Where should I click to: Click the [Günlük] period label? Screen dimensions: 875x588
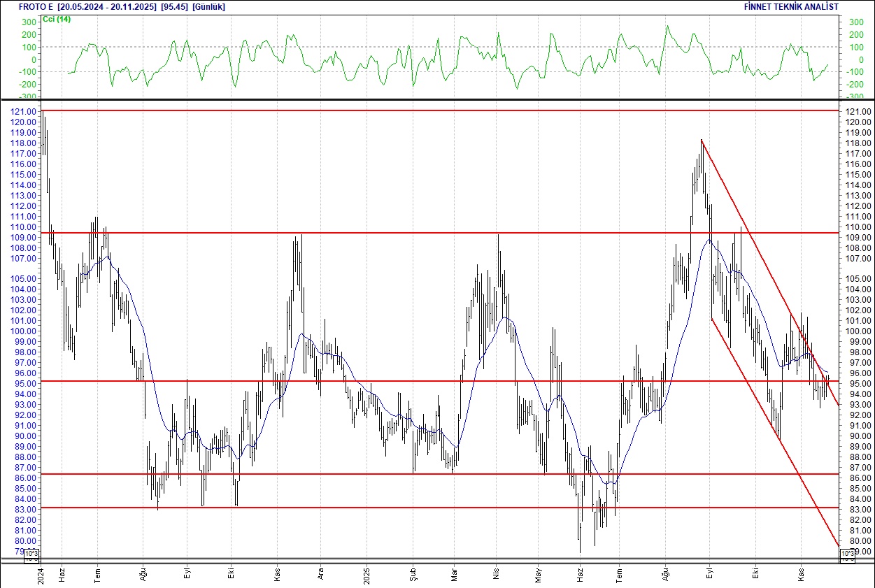coord(207,6)
